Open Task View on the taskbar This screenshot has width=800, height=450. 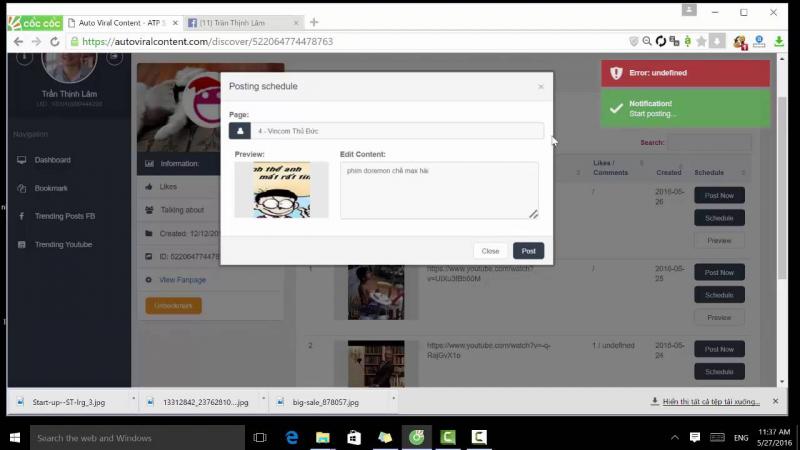point(260,438)
